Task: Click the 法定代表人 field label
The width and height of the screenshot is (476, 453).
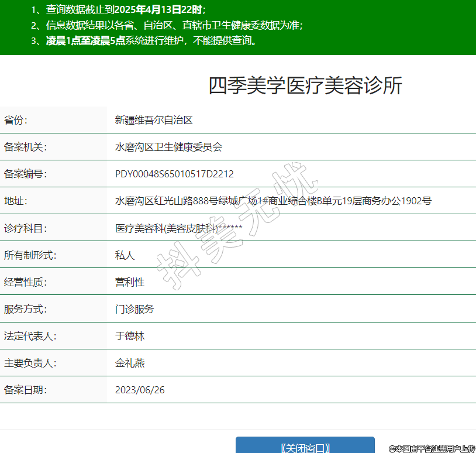Action: [30, 337]
